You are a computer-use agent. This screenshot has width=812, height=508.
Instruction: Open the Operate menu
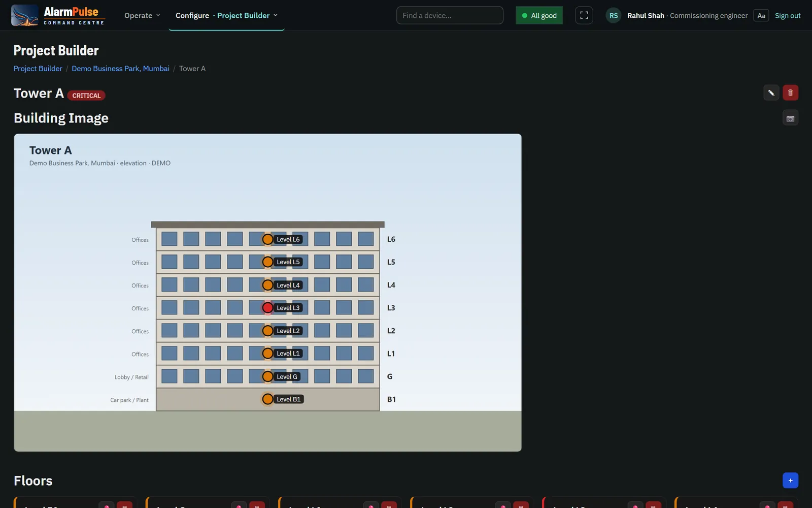click(x=142, y=15)
